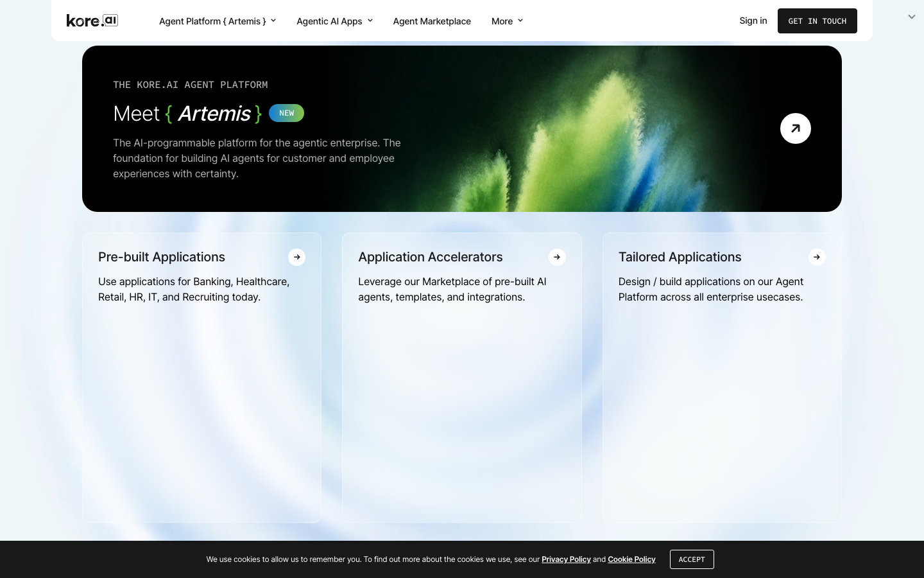Accept the cookie notice

pos(692,559)
